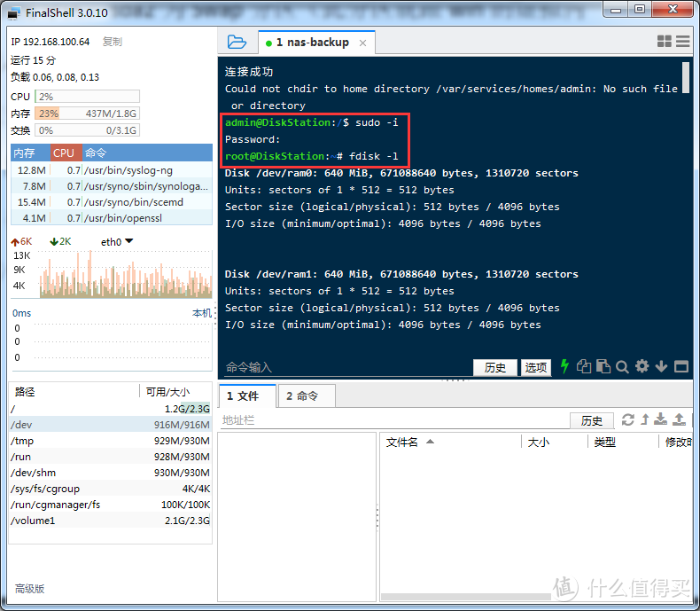Click the 选项 options button

coord(536,368)
